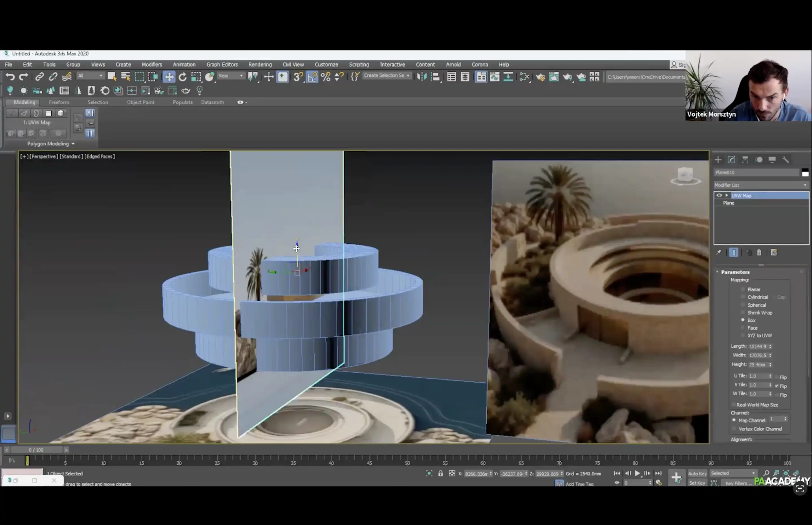Enable Real-World Map Size checkbox
Screen dimensions: 812x525
(x=734, y=405)
